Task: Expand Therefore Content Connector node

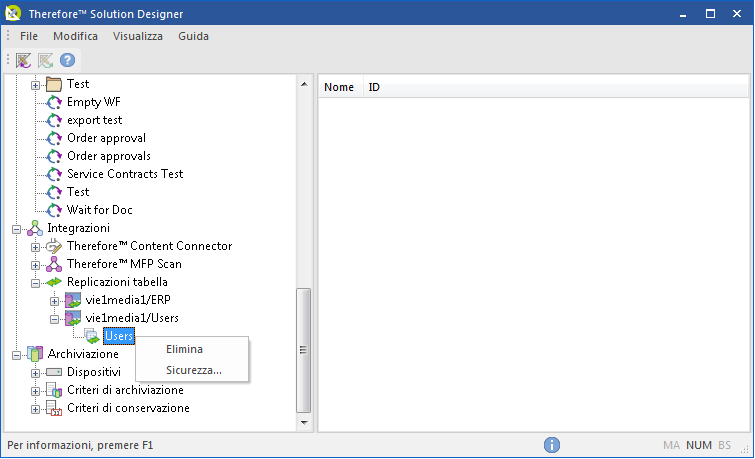Action: [x=35, y=247]
